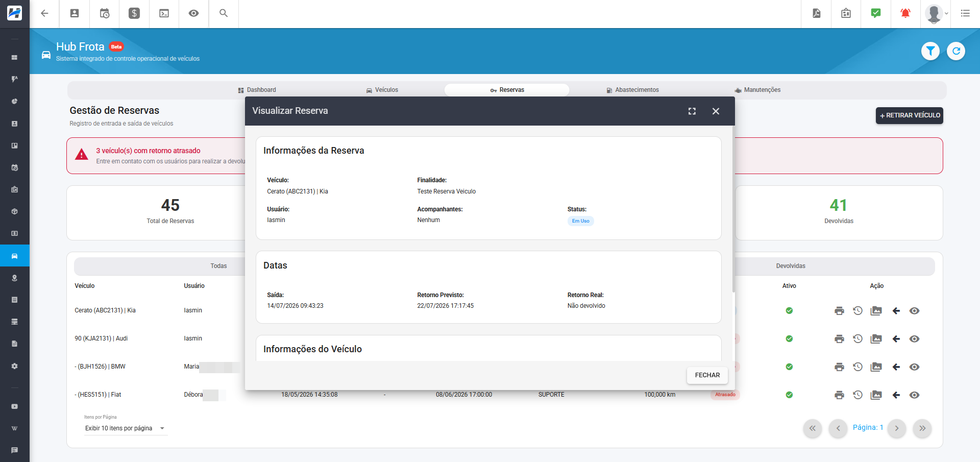Screen dimensions: 980x462
Task: Open history for 90 (KJA2131) Audi row
Action: 857,339
